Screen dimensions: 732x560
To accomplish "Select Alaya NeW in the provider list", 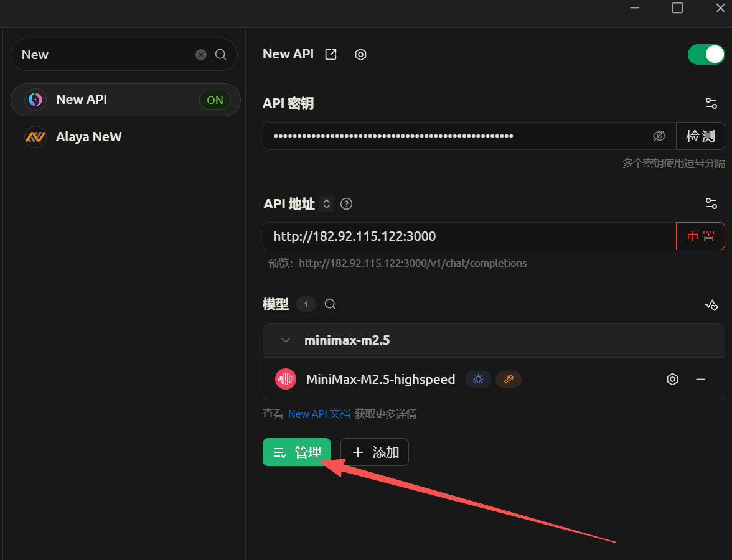I will (126, 137).
